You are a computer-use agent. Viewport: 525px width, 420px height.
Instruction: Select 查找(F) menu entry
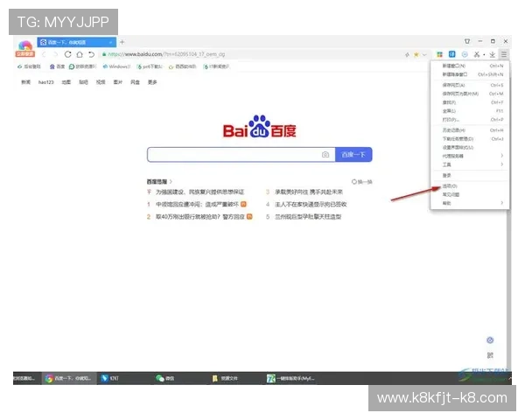[471, 102]
